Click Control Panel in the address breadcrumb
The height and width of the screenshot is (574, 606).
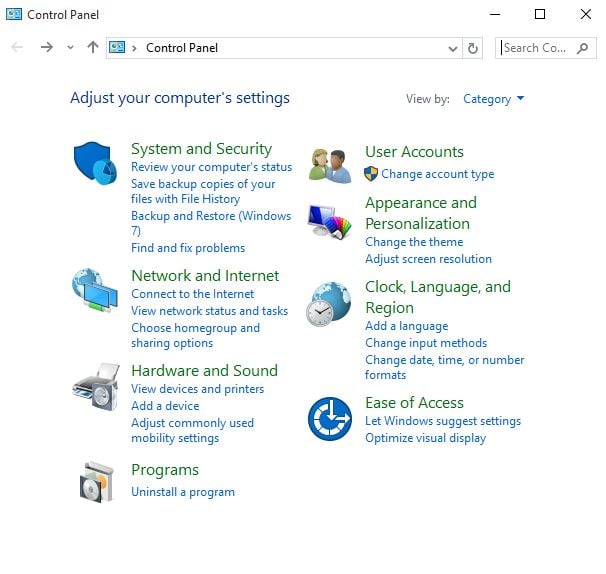point(182,48)
